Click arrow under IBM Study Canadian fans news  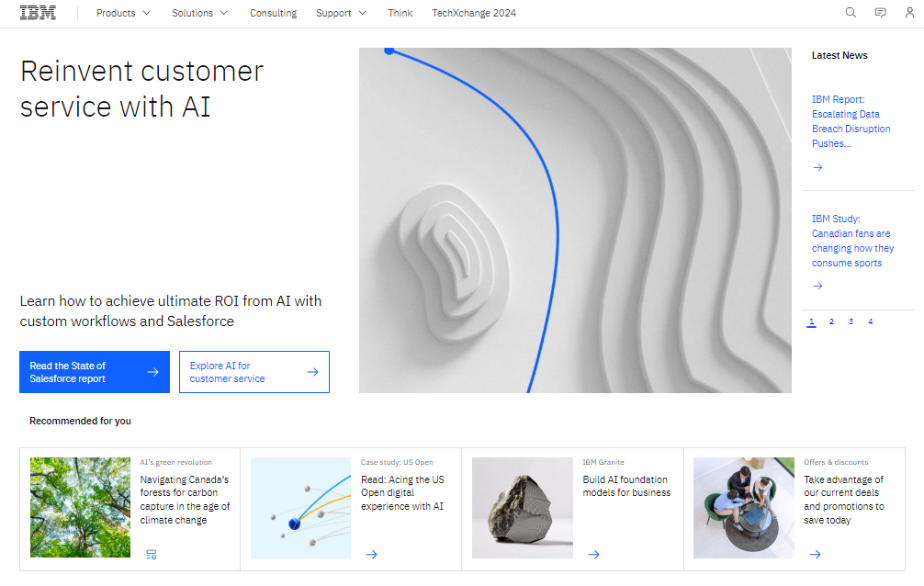click(817, 286)
